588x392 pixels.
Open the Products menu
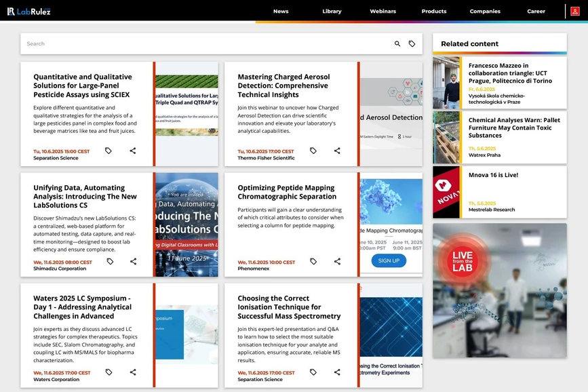(434, 12)
